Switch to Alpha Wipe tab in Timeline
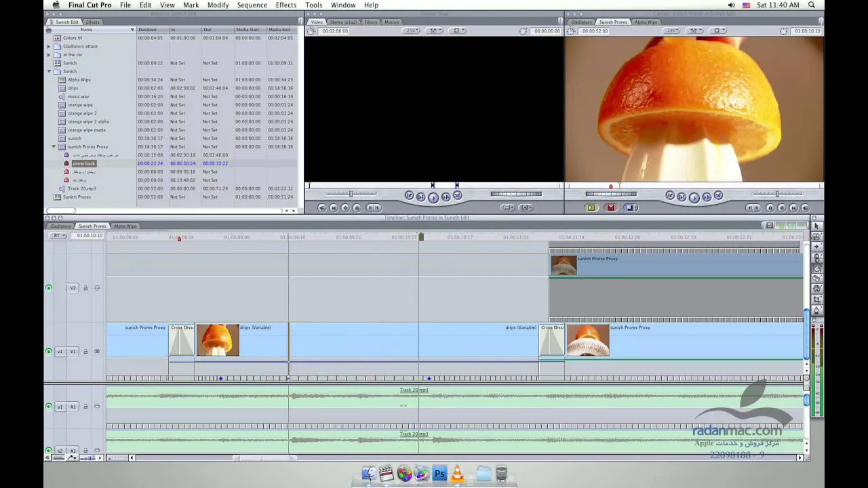This screenshot has height=488, width=868. point(125,226)
